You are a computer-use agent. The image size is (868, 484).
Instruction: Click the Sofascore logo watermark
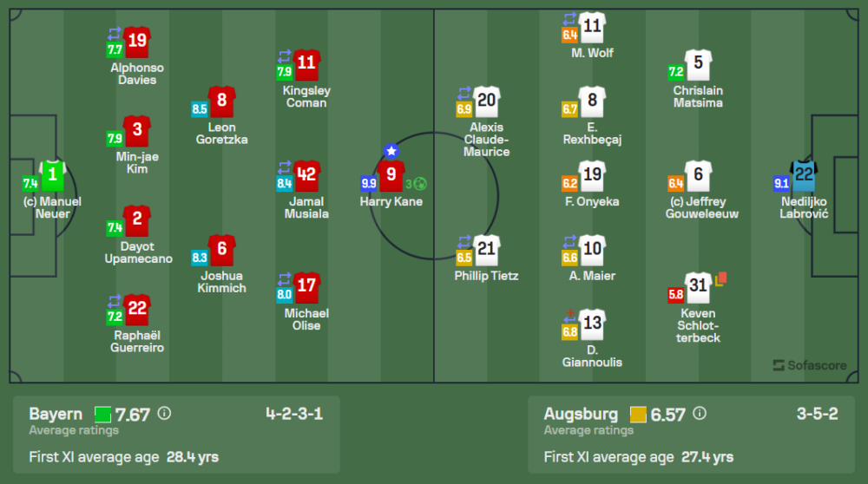810,365
